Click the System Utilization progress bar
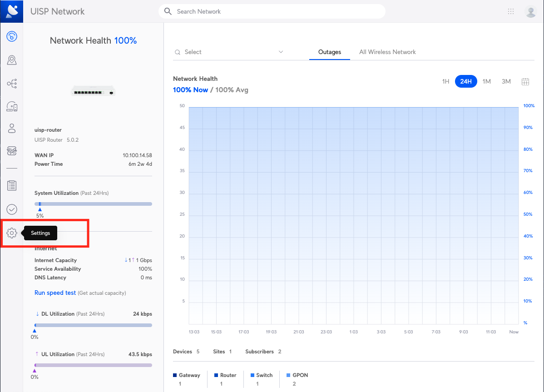The image size is (544, 392). tap(94, 204)
